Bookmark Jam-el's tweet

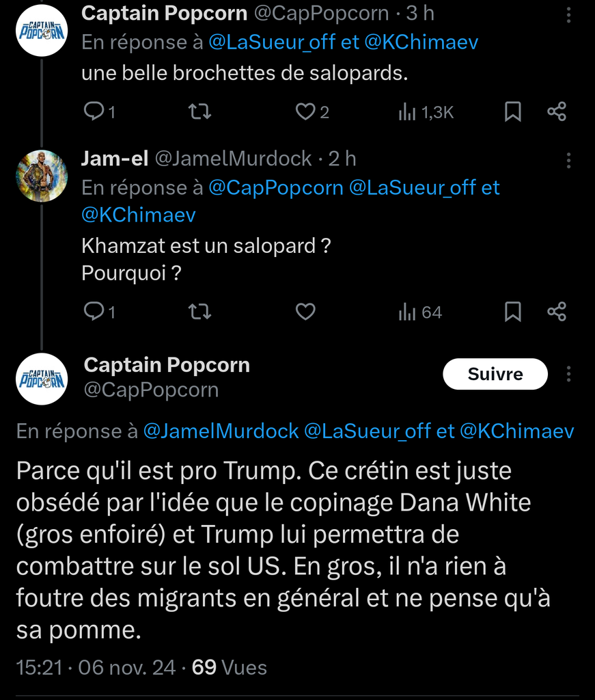[513, 312]
